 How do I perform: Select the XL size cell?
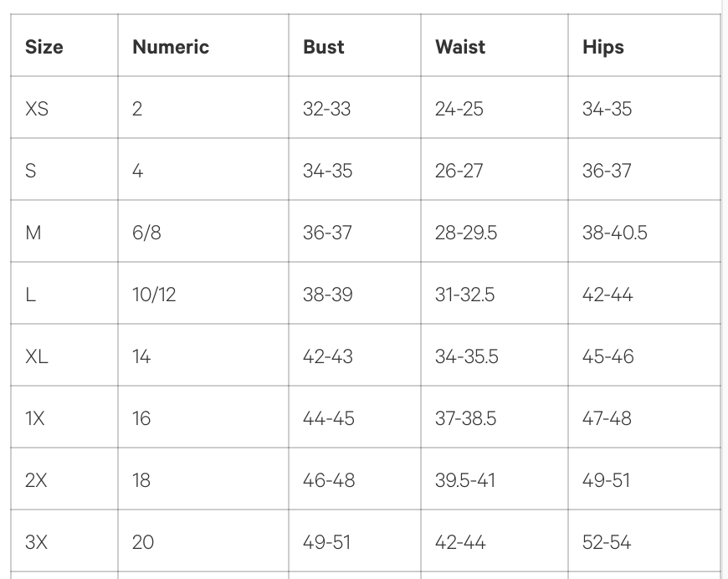(x=37, y=356)
